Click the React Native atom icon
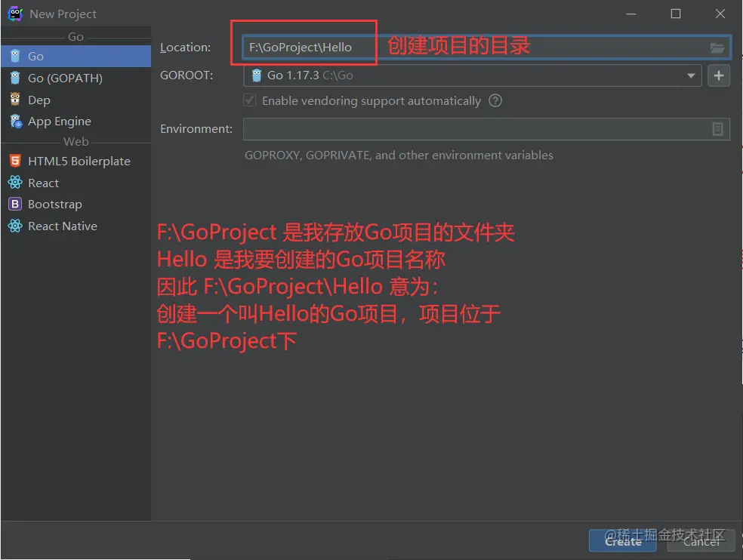Image resolution: width=743 pixels, height=560 pixels. tap(15, 226)
